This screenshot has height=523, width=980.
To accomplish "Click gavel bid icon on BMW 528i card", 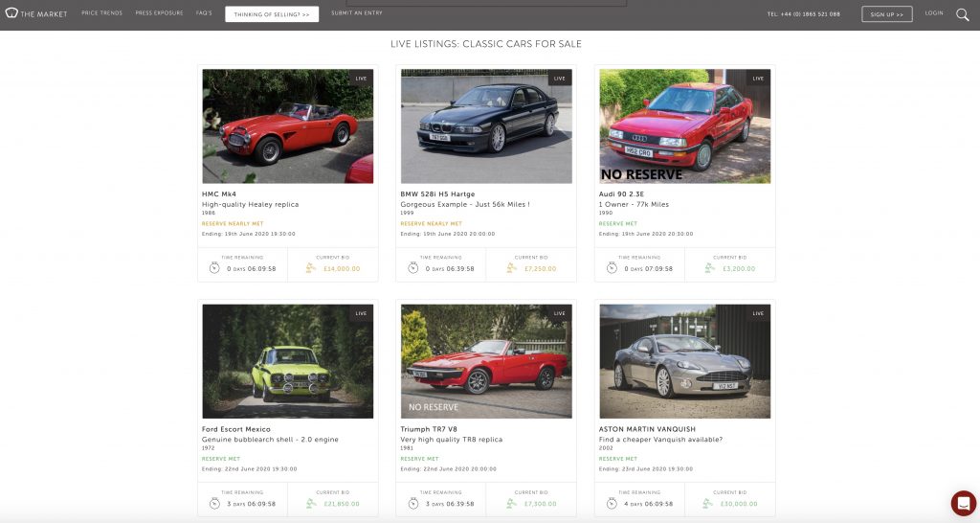I will pos(511,268).
